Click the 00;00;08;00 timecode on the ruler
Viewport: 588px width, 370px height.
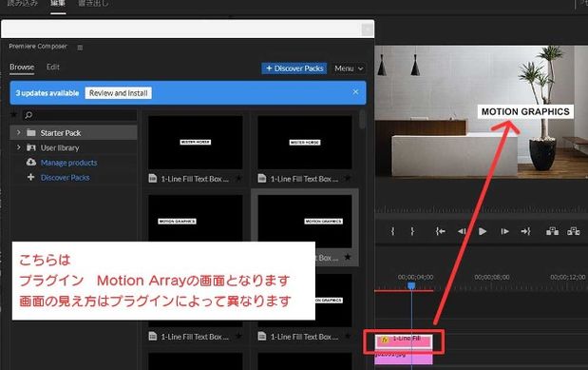(x=492, y=277)
